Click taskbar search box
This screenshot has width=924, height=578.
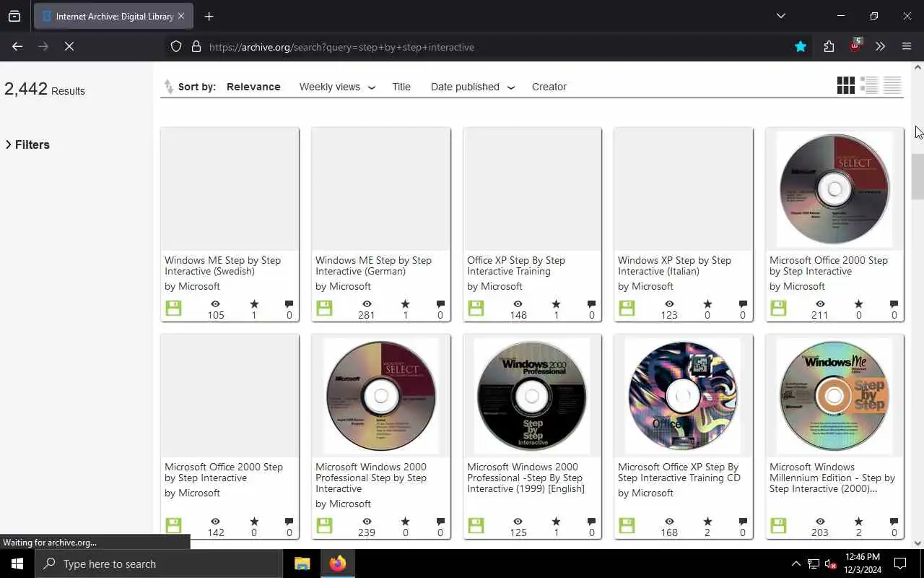[x=159, y=564]
